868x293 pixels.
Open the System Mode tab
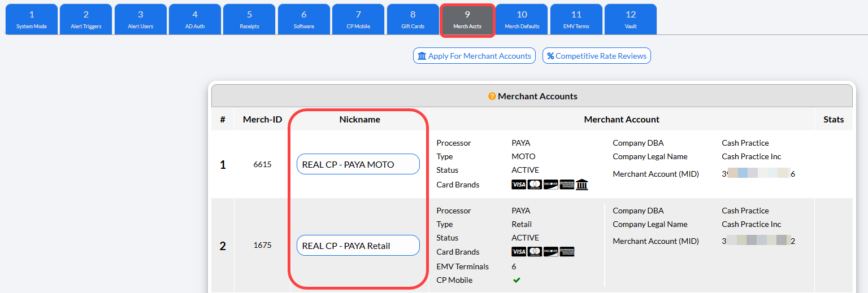[32, 19]
